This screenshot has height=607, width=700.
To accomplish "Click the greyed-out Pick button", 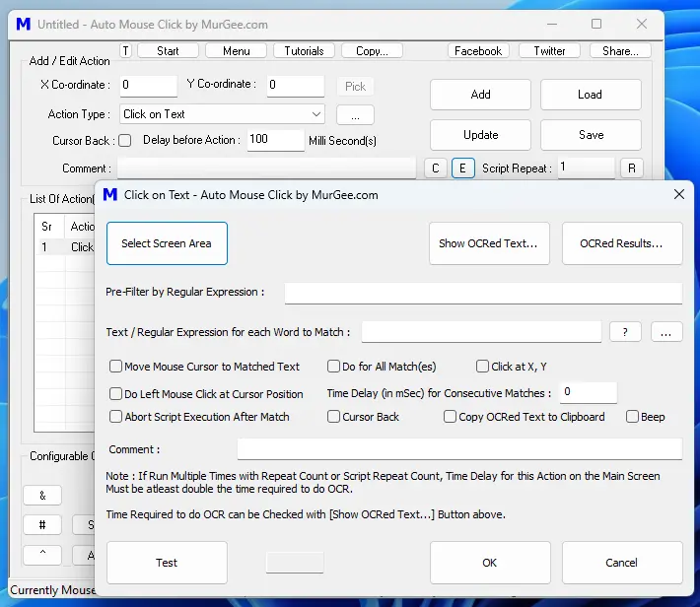I will tap(355, 86).
